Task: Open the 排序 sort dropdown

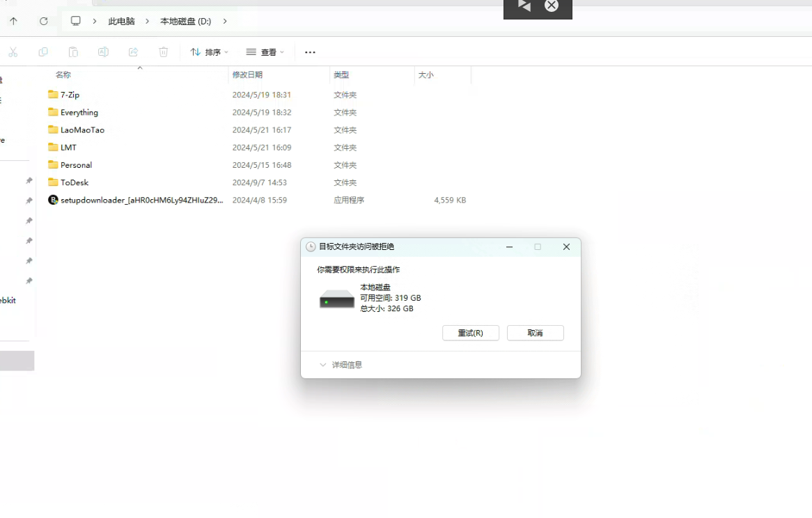Action: click(209, 52)
